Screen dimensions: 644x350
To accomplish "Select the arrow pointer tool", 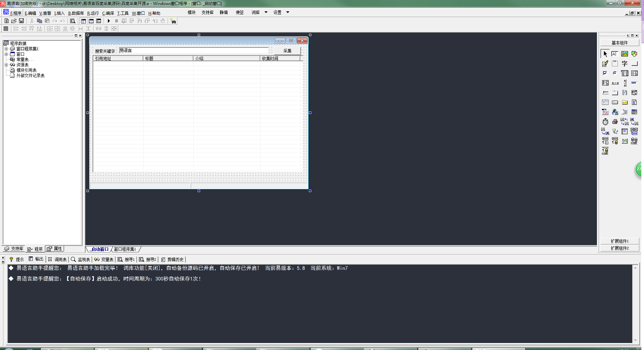I will [x=605, y=54].
